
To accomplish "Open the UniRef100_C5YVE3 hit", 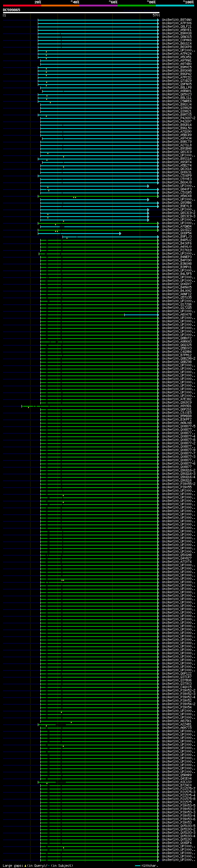I will coord(177,179).
